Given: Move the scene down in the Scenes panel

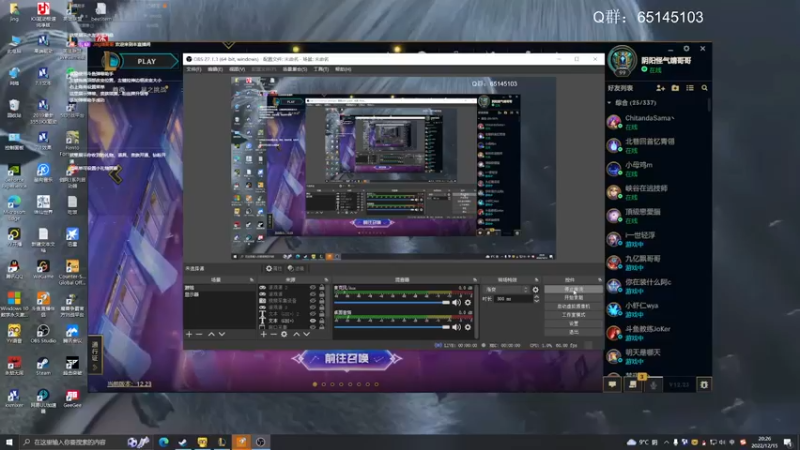Looking at the screenshot, I should tap(222, 334).
